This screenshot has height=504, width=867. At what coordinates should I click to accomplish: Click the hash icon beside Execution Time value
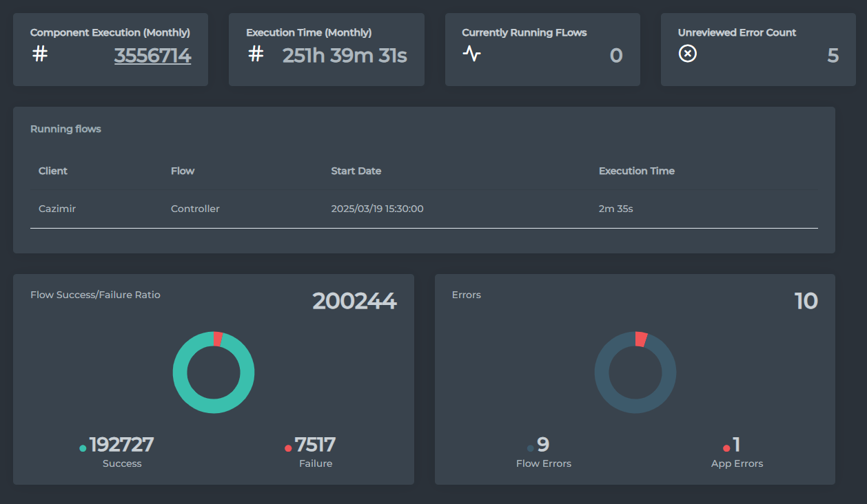pyautogui.click(x=256, y=54)
